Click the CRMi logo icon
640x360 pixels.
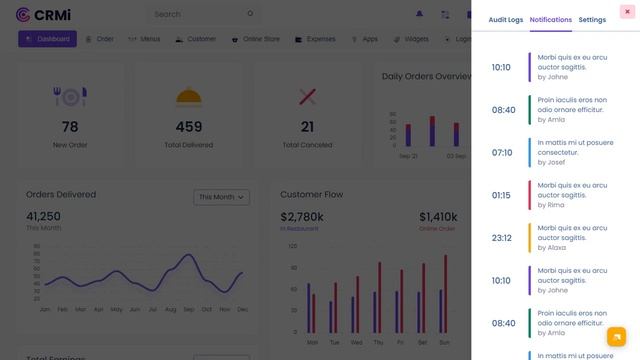[x=23, y=15]
